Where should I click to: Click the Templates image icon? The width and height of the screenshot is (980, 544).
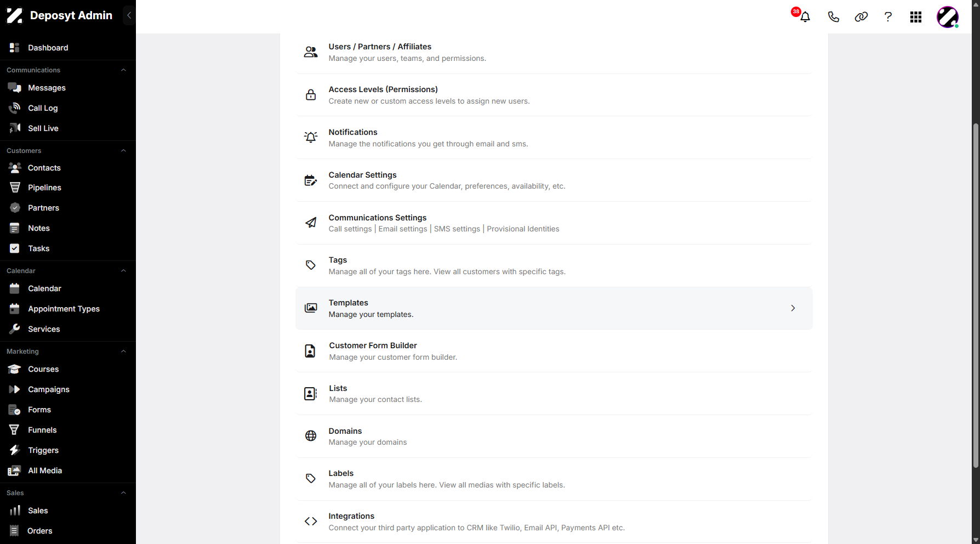point(311,308)
